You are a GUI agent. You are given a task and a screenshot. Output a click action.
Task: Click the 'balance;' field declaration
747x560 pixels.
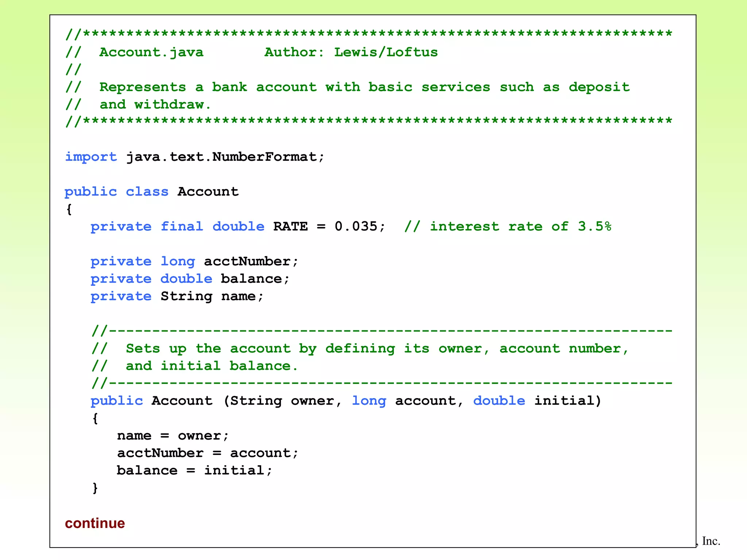255,279
